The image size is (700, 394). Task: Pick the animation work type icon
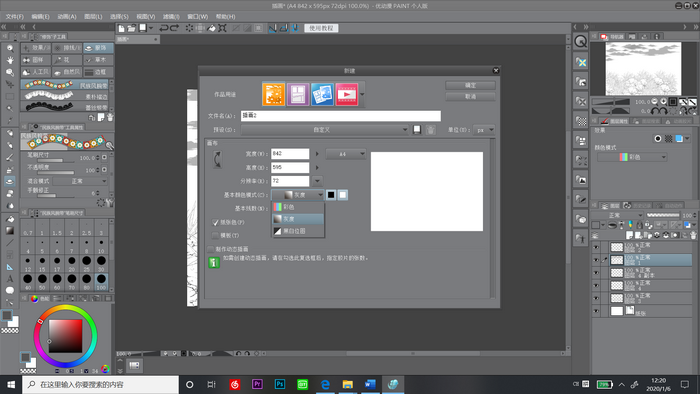[347, 94]
